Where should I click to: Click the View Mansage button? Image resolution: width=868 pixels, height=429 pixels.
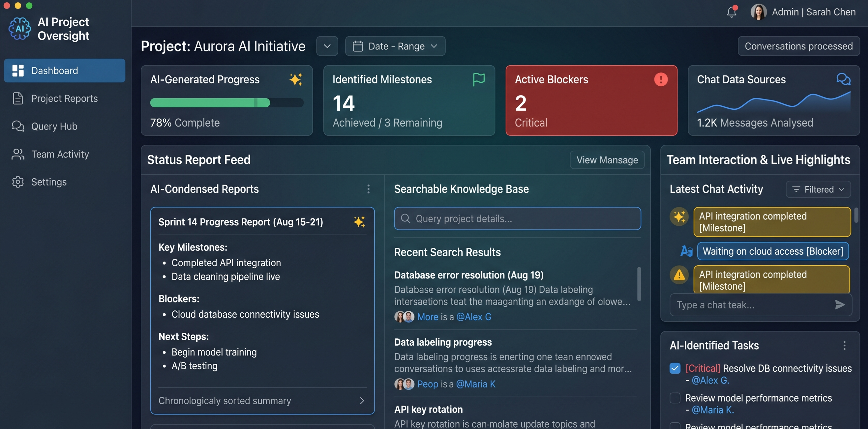coord(607,160)
